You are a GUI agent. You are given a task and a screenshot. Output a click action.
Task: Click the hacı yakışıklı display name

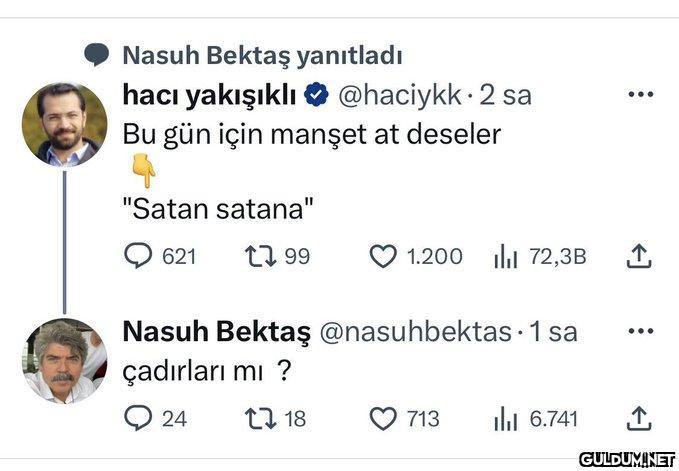[209, 95]
